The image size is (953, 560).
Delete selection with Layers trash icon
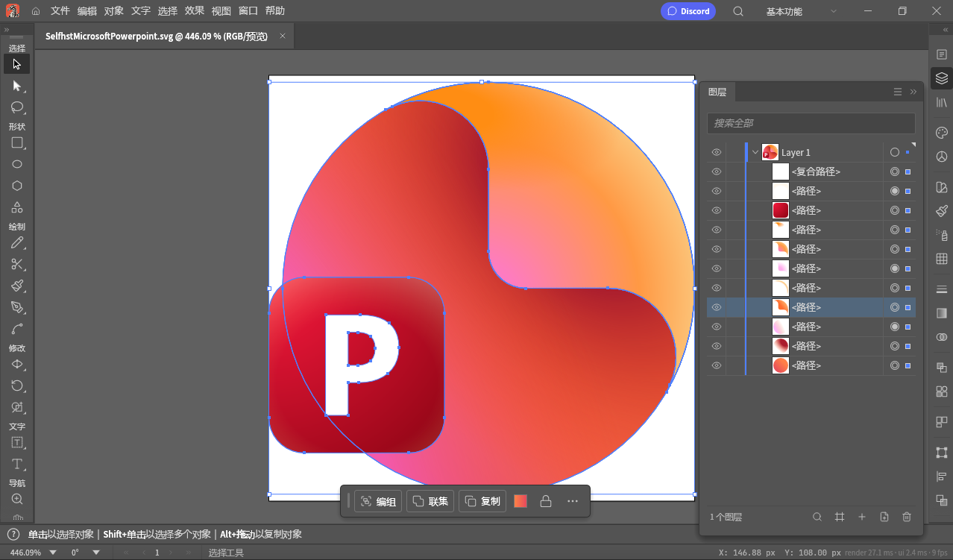(x=907, y=517)
